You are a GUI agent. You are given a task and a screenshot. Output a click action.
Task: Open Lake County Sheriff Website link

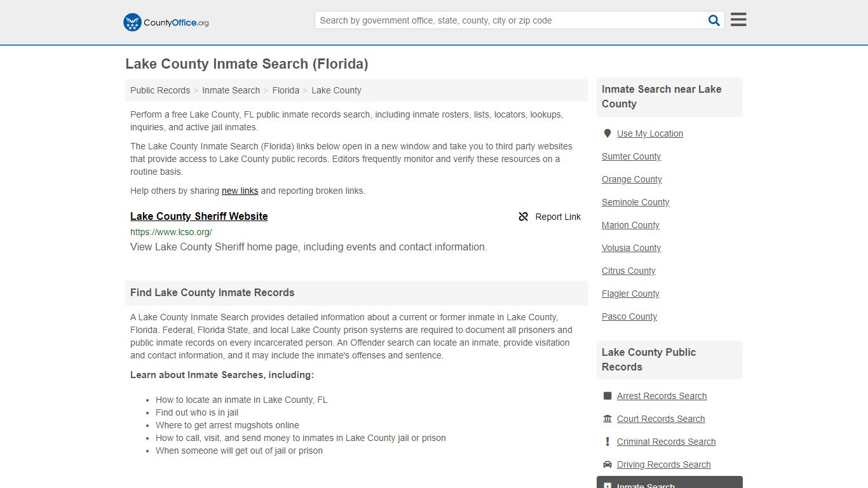point(199,216)
